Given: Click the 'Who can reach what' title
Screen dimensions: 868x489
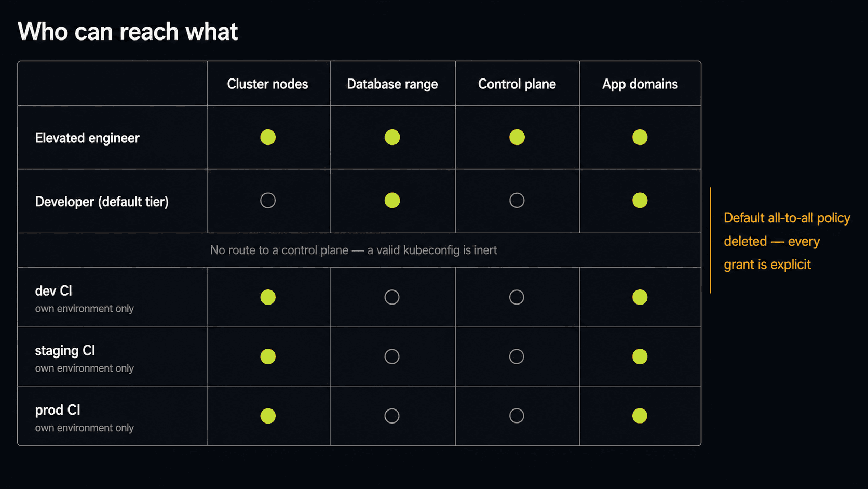Looking at the screenshot, I should click(128, 32).
